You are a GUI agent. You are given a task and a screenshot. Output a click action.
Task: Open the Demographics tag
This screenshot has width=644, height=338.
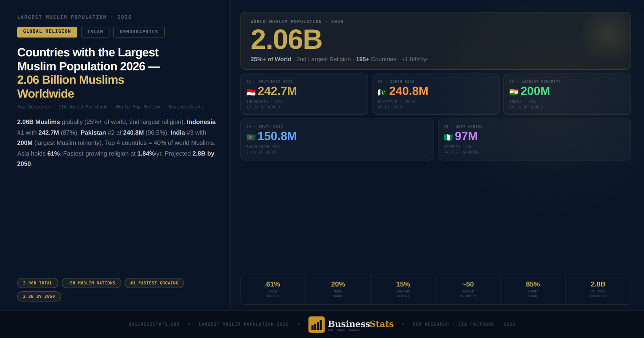point(139,32)
